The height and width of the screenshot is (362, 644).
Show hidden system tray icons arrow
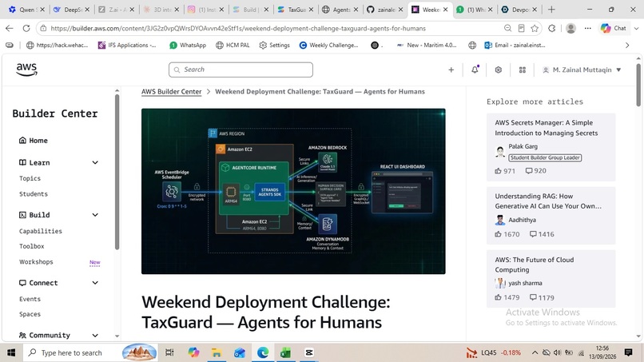pyautogui.click(x=535, y=352)
